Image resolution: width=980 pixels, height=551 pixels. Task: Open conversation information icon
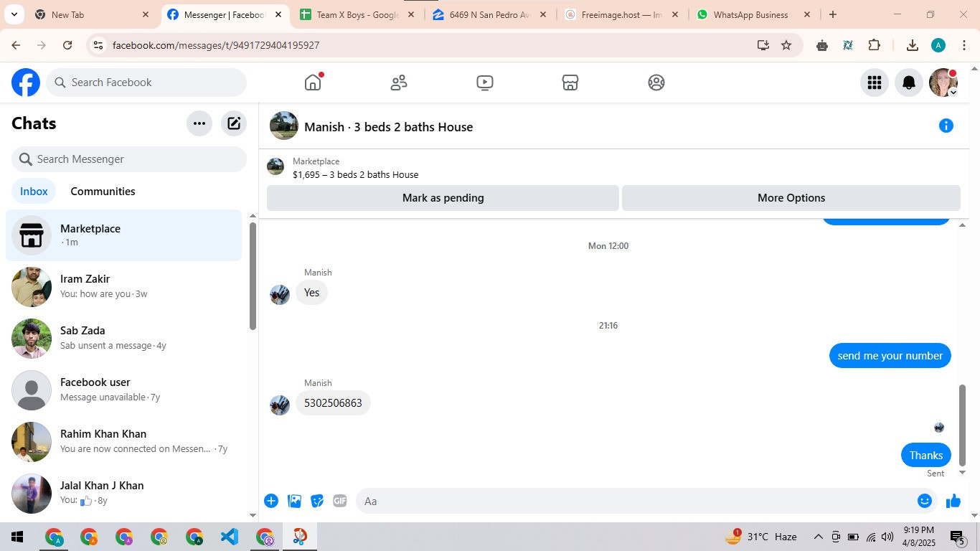[946, 126]
